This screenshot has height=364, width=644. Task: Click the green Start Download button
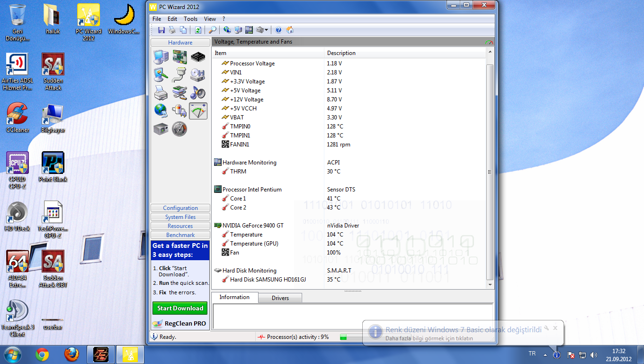point(180,308)
